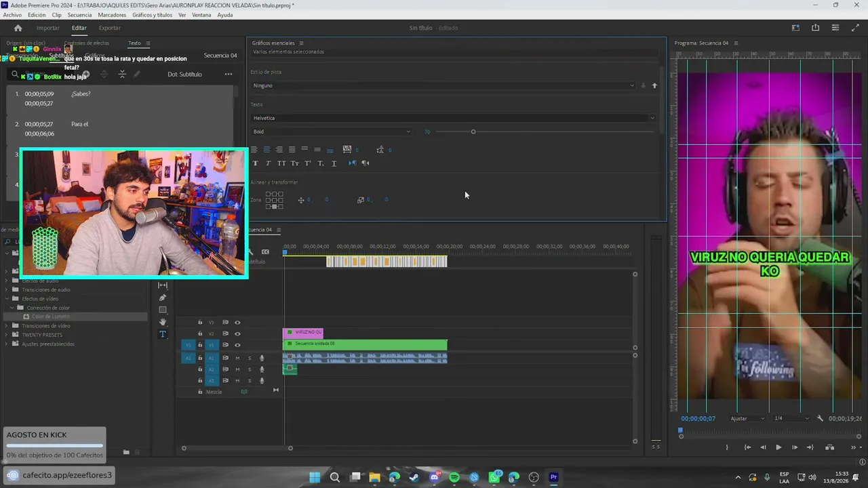Center align text in Essential Graphics
This screenshot has width=868, height=488.
(x=267, y=150)
